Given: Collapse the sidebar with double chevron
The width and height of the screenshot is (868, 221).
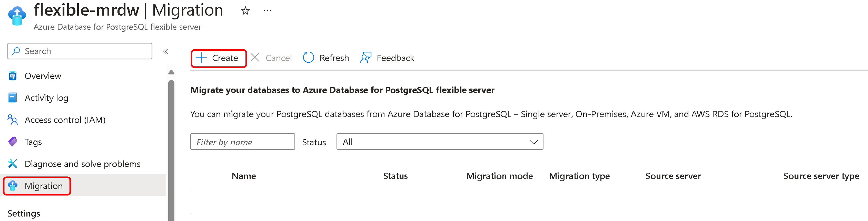Looking at the screenshot, I should tap(165, 51).
